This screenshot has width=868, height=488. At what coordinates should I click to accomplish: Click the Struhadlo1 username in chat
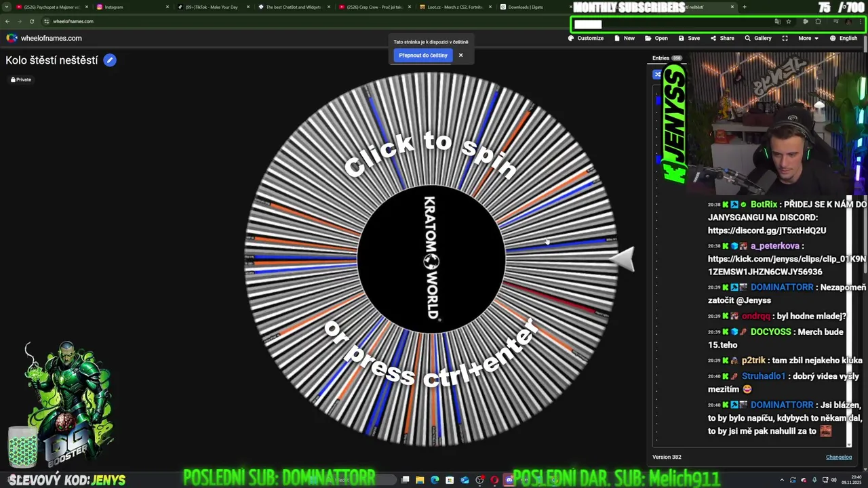pos(764,376)
